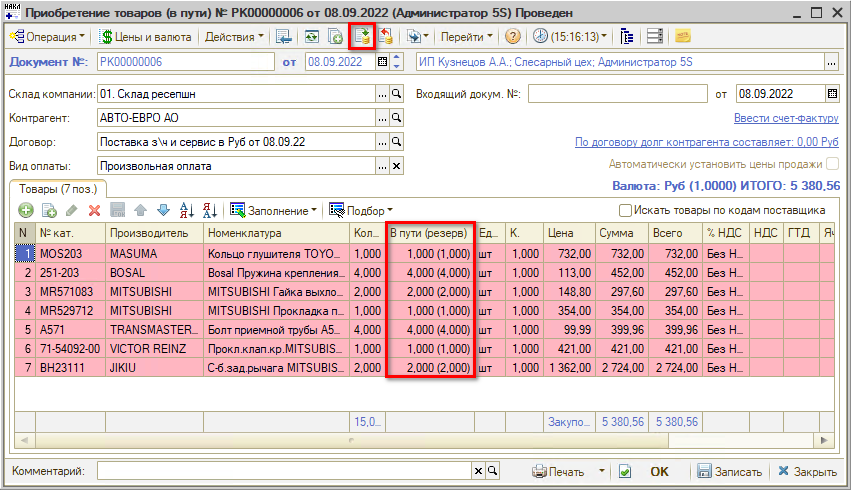The height and width of the screenshot is (490, 851).
Task: Open the Операция dropdown menu
Action: [48, 37]
